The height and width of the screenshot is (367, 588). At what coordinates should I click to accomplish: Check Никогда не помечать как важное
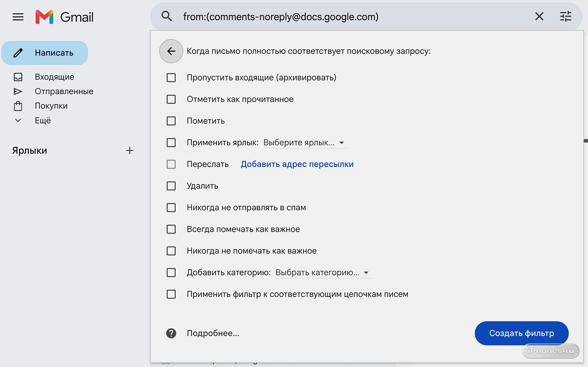pyautogui.click(x=171, y=251)
